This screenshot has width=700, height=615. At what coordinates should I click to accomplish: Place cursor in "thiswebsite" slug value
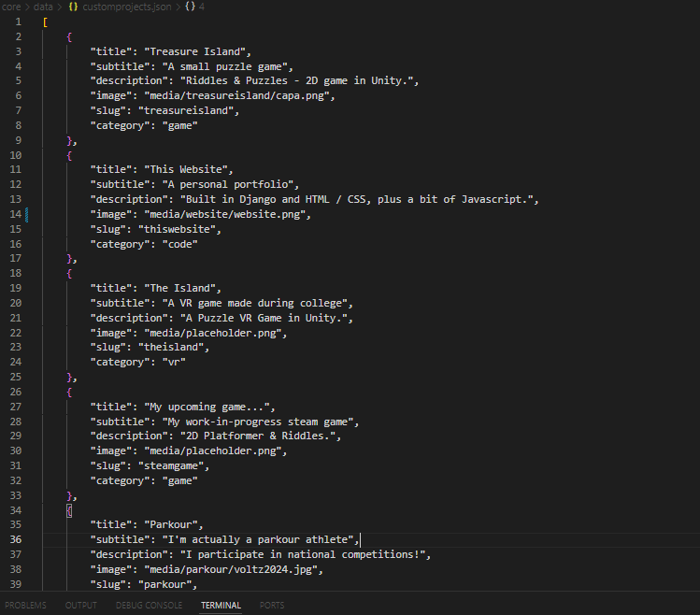(176, 229)
